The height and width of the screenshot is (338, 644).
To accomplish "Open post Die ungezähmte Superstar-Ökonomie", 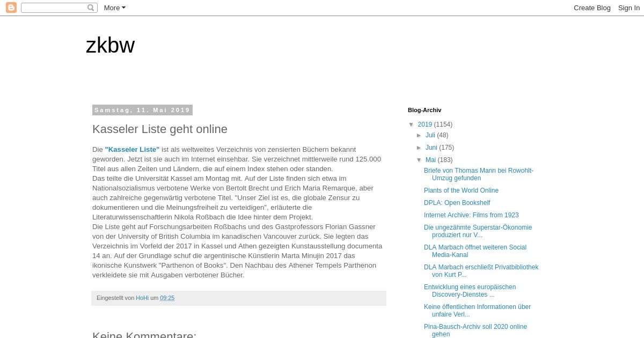I will tap(478, 231).
